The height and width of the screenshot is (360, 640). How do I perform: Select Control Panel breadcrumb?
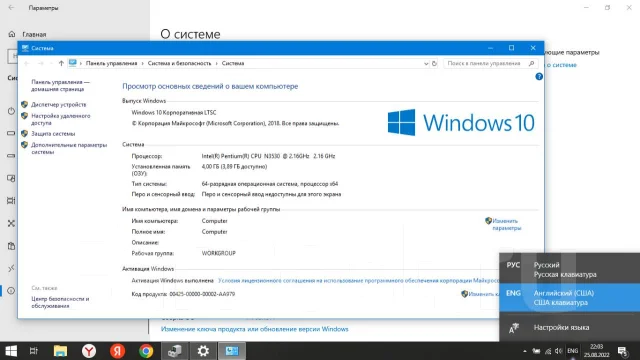pos(111,63)
